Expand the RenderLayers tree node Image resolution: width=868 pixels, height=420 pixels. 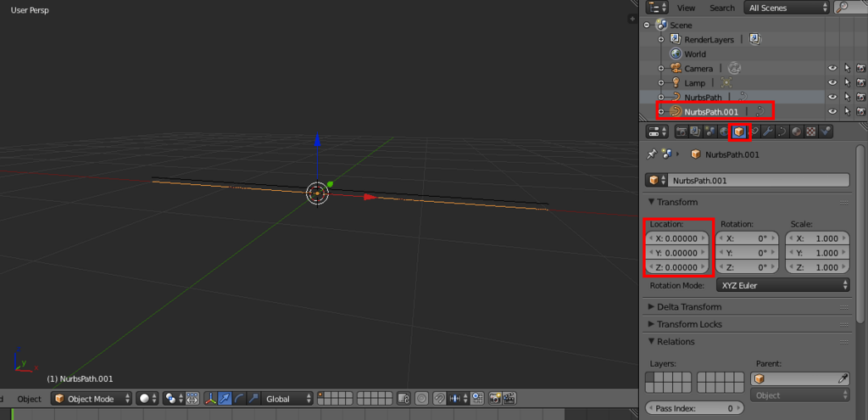click(x=661, y=39)
